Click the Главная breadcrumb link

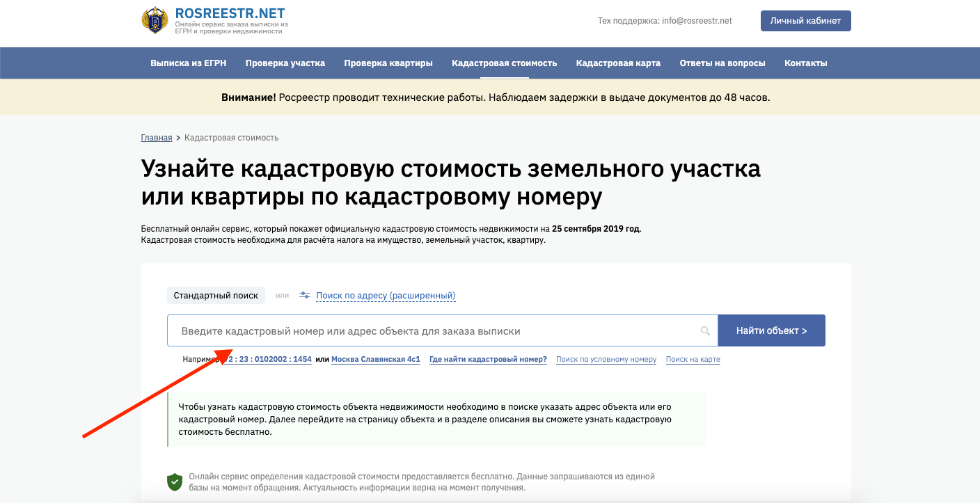pyautogui.click(x=156, y=138)
